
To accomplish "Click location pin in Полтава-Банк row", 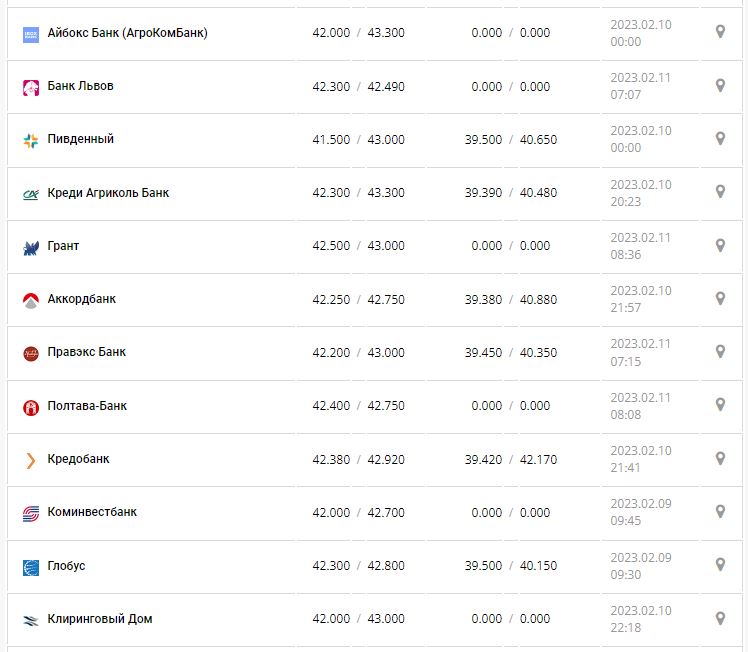I will click(719, 405).
